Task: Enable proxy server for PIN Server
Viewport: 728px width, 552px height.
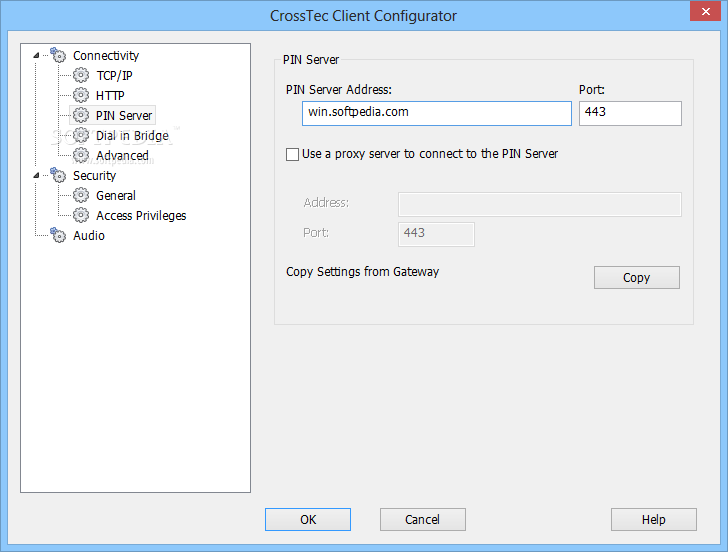Action: (292, 154)
